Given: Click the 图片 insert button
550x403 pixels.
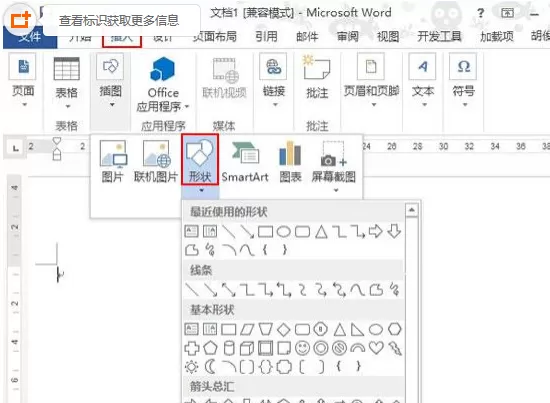Looking at the screenshot, I should pyautogui.click(x=113, y=161).
